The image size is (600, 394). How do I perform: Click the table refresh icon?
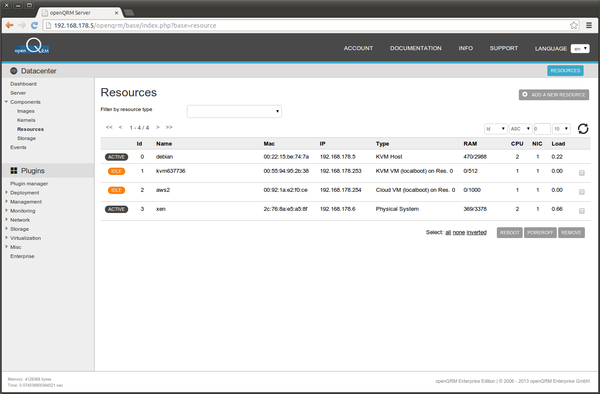coord(583,129)
